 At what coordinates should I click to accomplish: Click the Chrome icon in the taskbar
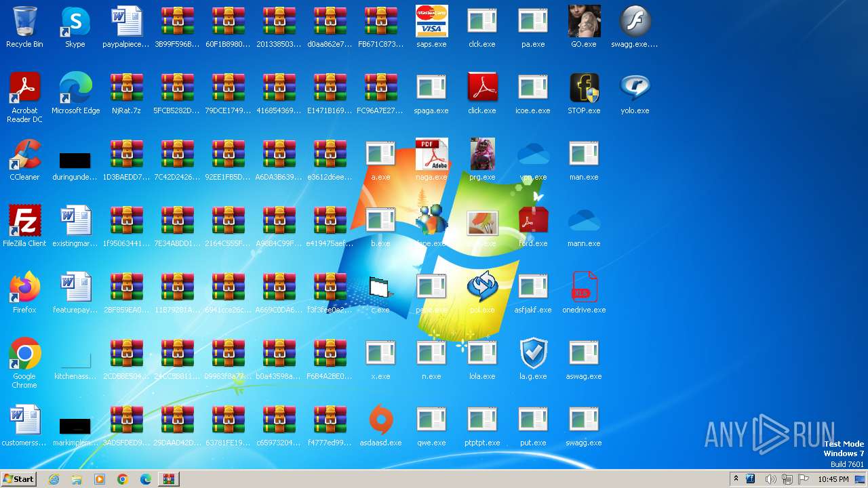[x=123, y=479]
